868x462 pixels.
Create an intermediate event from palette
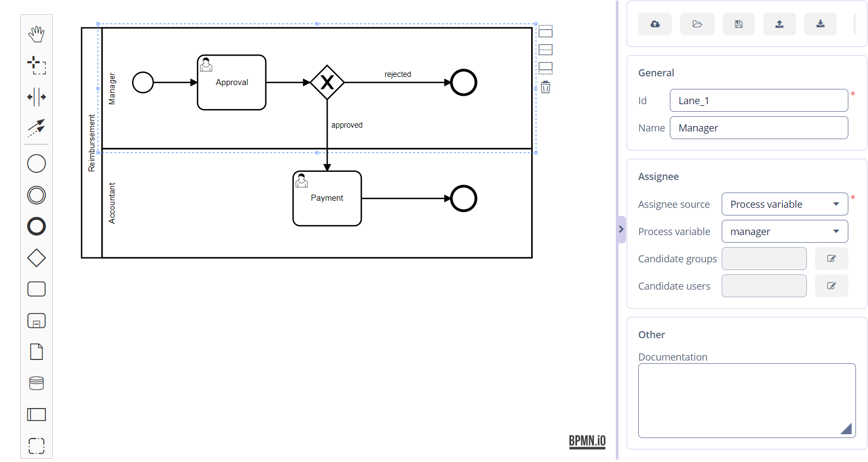tap(37, 195)
